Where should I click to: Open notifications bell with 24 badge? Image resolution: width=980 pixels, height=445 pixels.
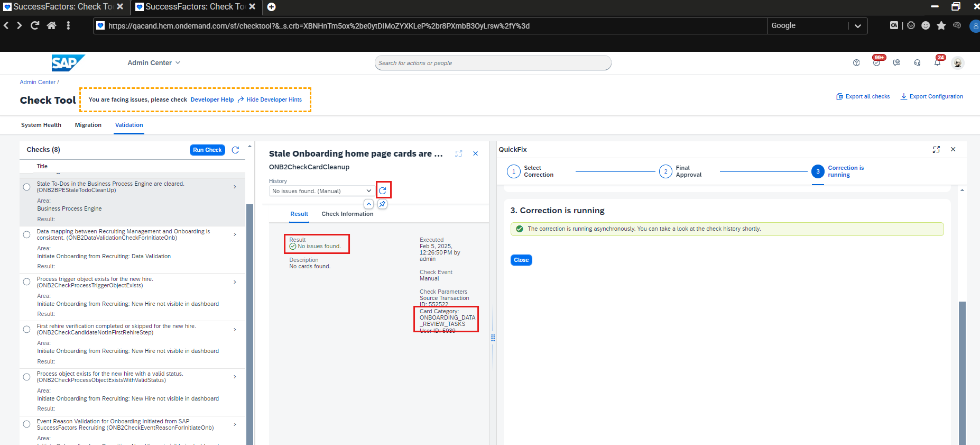(x=938, y=62)
